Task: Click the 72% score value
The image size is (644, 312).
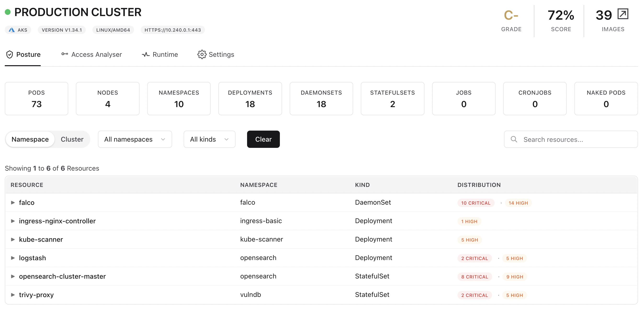Action: click(561, 16)
